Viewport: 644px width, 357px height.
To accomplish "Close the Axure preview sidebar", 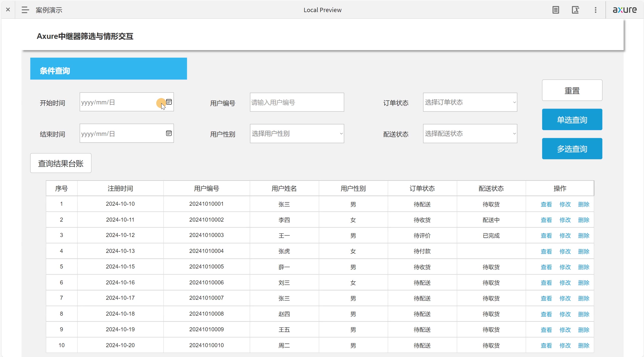I will (8, 10).
